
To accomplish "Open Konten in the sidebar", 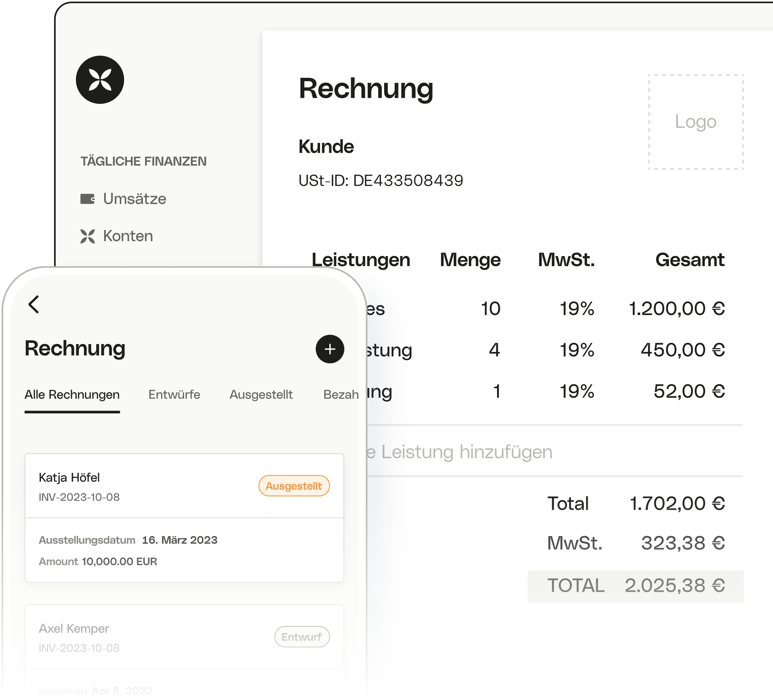I will (x=117, y=236).
